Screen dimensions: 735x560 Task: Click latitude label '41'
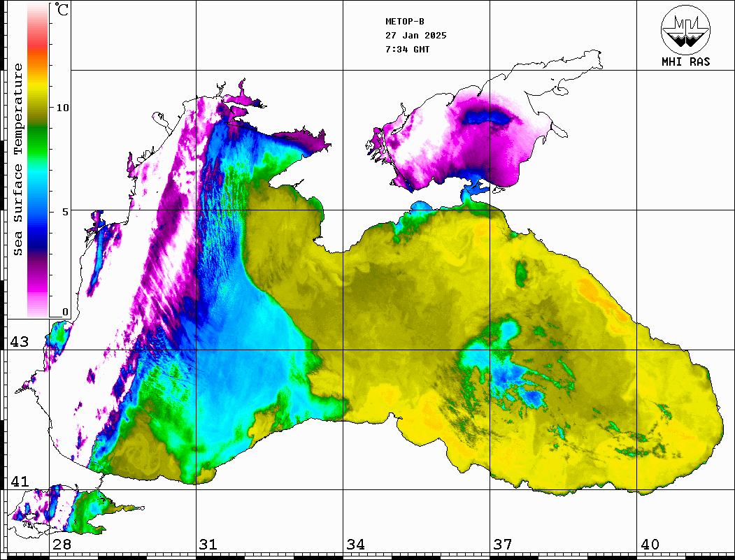point(20,482)
